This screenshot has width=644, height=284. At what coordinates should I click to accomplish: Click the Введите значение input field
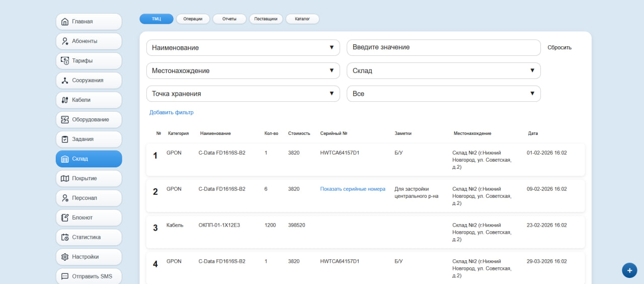click(444, 48)
